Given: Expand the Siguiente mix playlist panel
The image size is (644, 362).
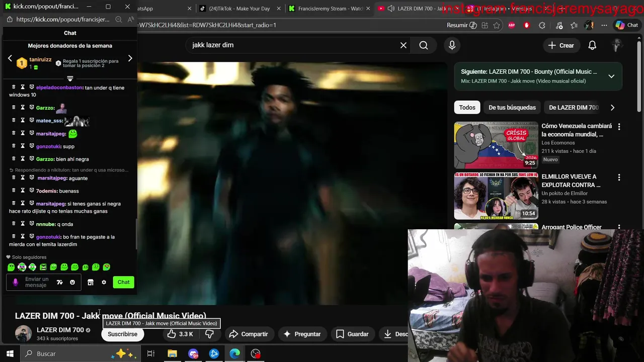Looking at the screenshot, I should 611,76.
